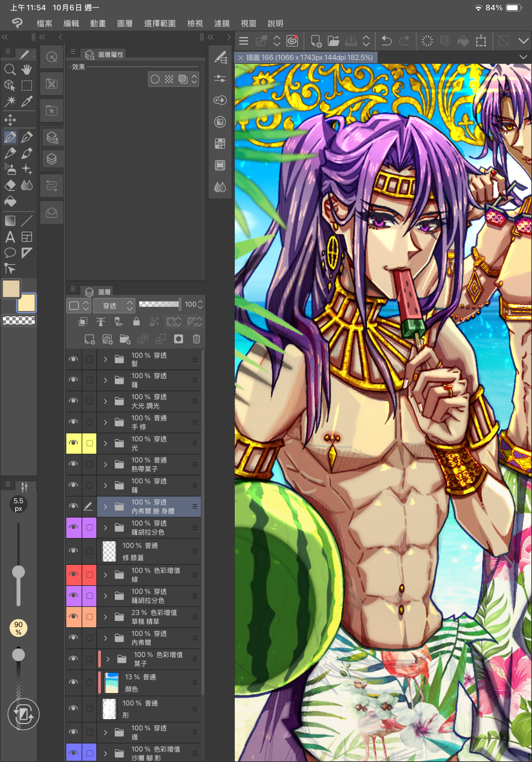Toggle the lock layer icon
The height and width of the screenshot is (762, 532).
click(x=137, y=322)
